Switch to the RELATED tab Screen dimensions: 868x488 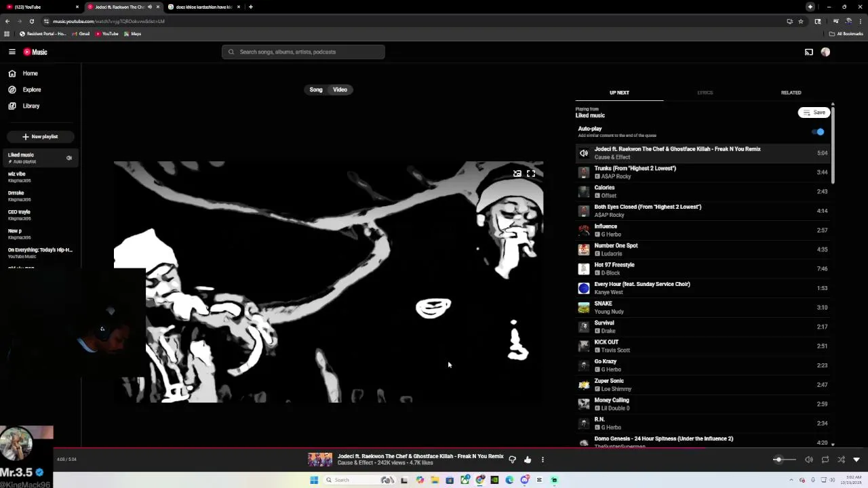pyautogui.click(x=791, y=93)
